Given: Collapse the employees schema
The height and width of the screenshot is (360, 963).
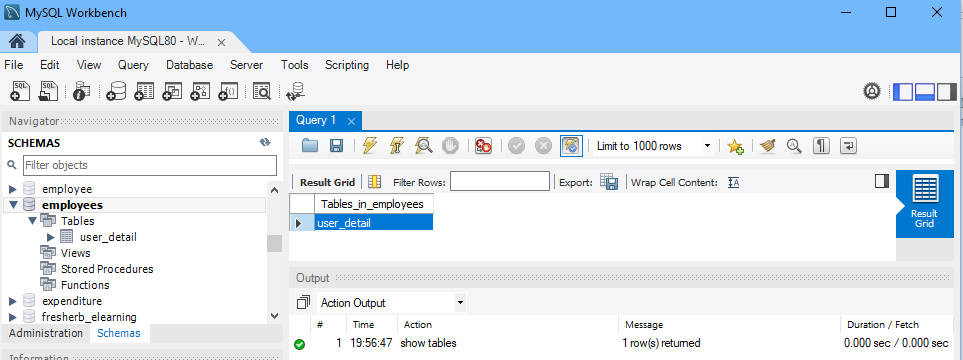Looking at the screenshot, I should pyautogui.click(x=13, y=205).
